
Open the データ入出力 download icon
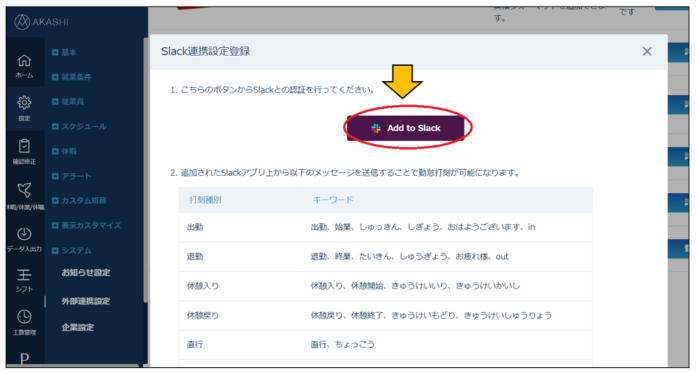tap(24, 239)
